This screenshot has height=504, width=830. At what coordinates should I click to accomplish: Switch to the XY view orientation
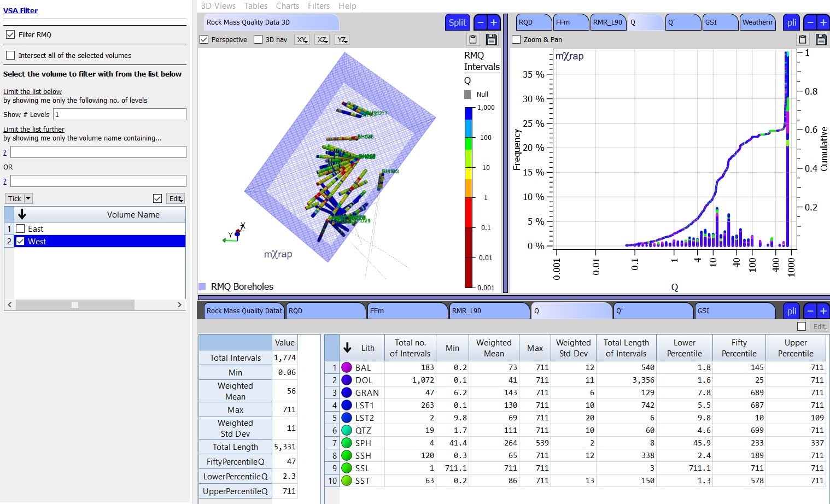[301, 39]
